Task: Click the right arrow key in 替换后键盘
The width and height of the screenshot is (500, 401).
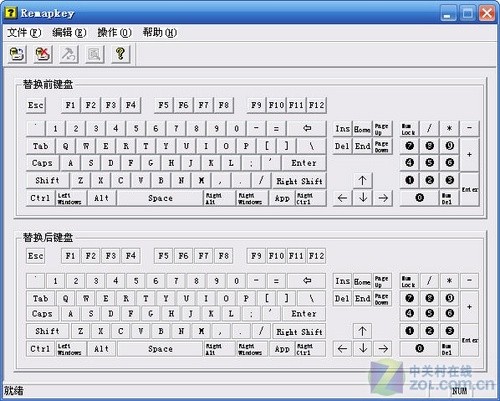Action: pos(383,349)
